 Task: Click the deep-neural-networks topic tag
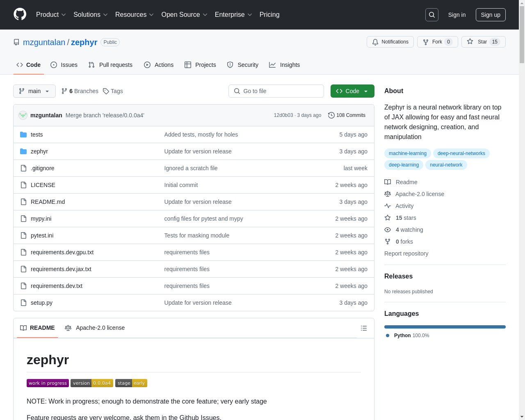(461, 153)
